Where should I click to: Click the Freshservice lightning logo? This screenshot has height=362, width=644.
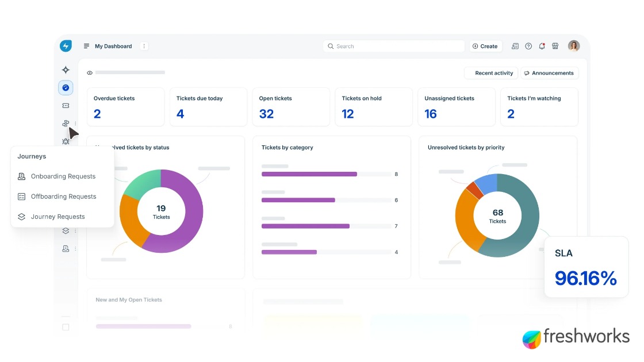(66, 46)
